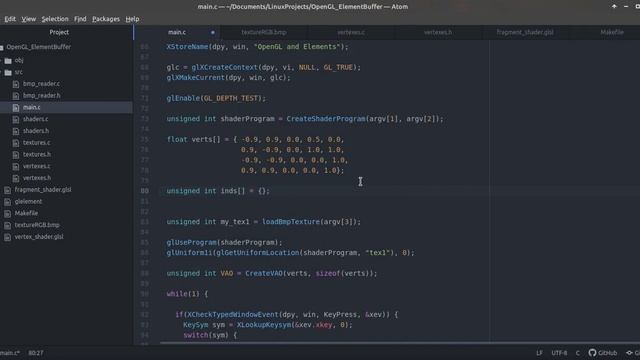Switch to the vertexes.c tab
The height and width of the screenshot is (360, 640).
[351, 32]
